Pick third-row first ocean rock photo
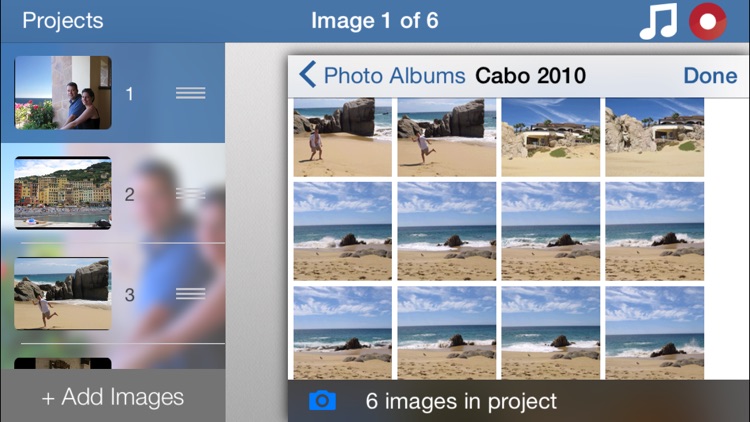This screenshot has height=422, width=750. pos(342,333)
